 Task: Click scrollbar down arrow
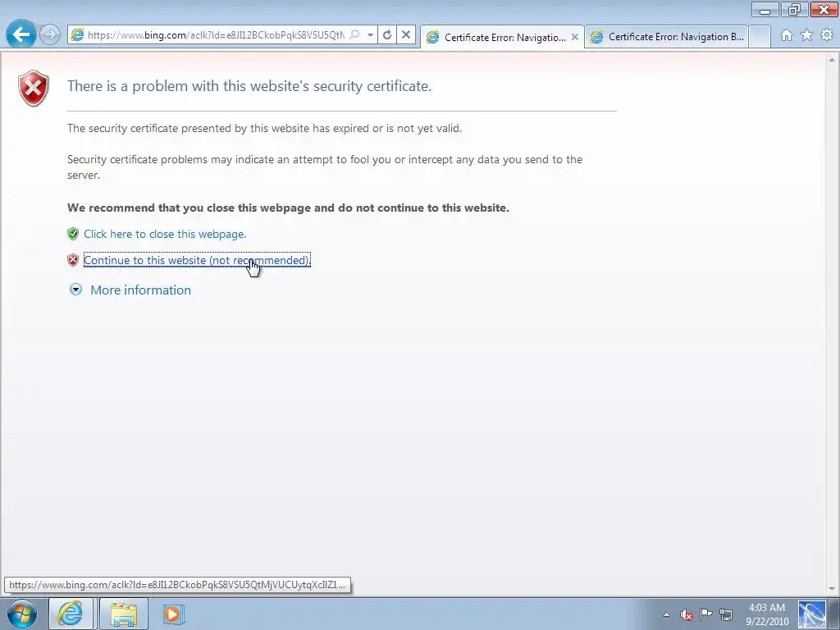click(832, 589)
